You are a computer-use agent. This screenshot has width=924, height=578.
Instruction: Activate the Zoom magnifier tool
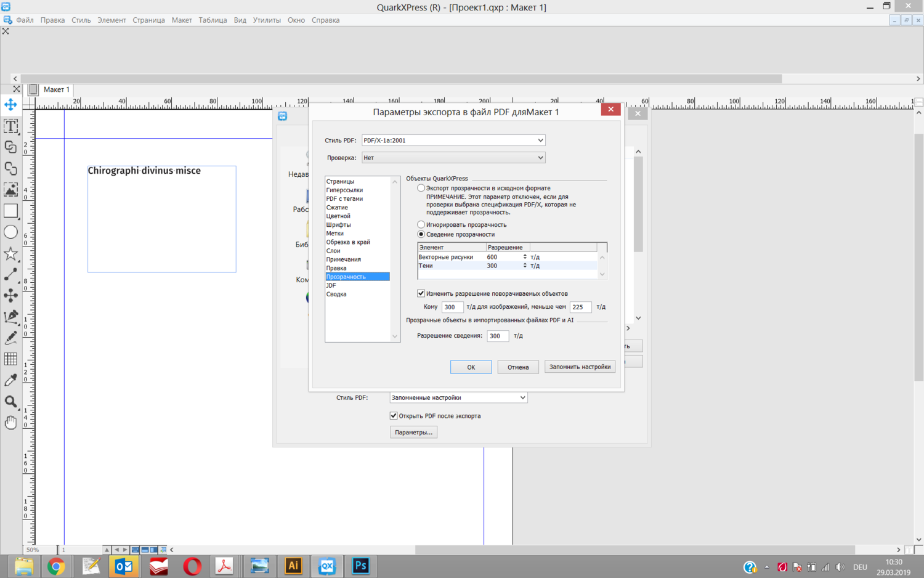[x=10, y=402]
